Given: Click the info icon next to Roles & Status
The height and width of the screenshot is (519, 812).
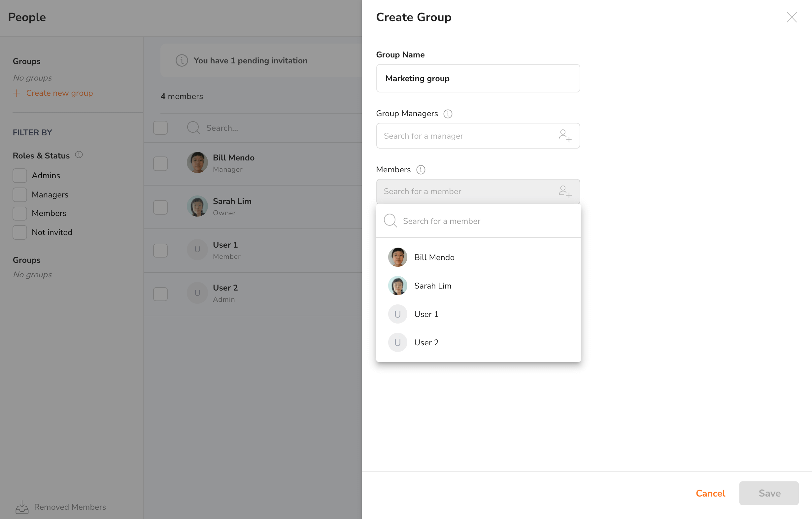Looking at the screenshot, I should point(79,155).
